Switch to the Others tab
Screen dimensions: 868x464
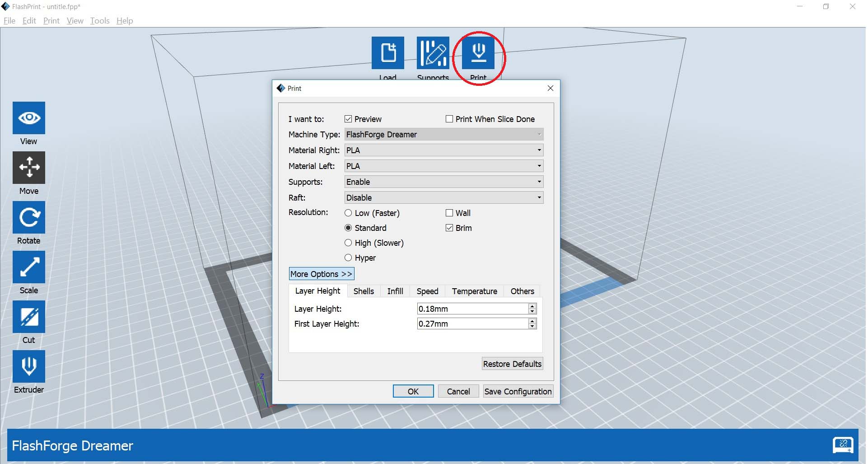523,291
